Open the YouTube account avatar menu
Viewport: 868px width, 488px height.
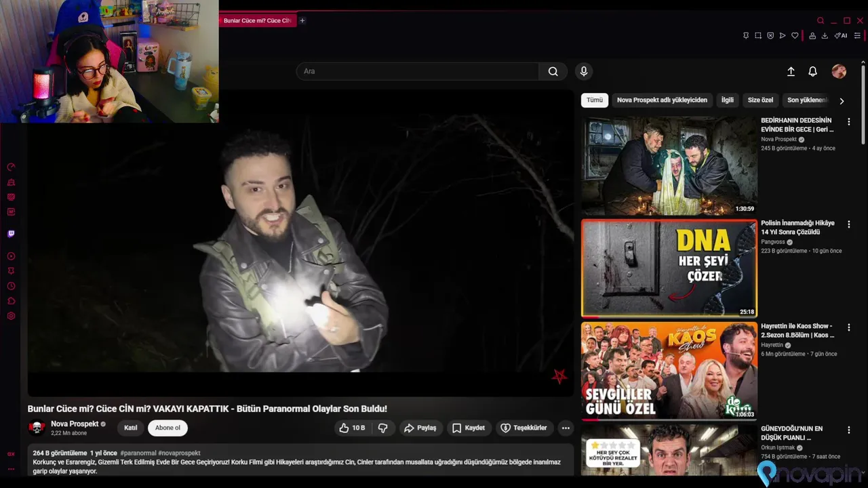coord(839,71)
